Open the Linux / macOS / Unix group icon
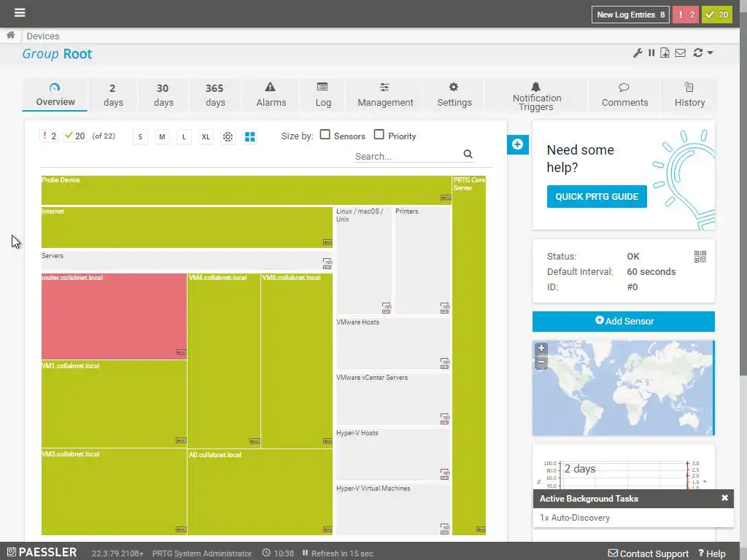This screenshot has height=560, width=747. coord(387,308)
